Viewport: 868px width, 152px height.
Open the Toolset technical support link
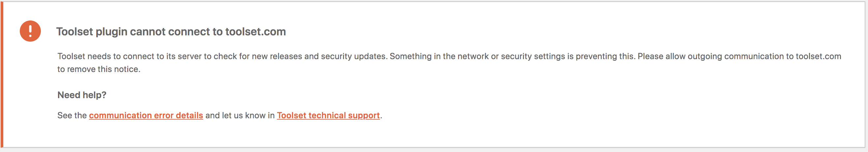pyautogui.click(x=328, y=116)
